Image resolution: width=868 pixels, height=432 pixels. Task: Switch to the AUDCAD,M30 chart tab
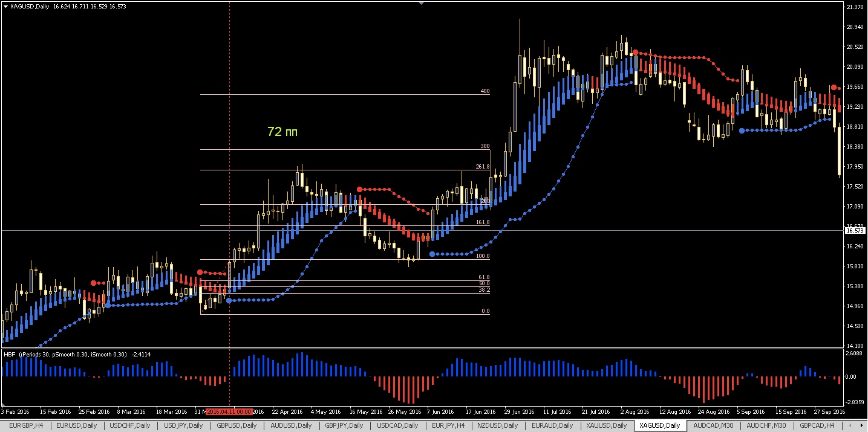(x=714, y=426)
